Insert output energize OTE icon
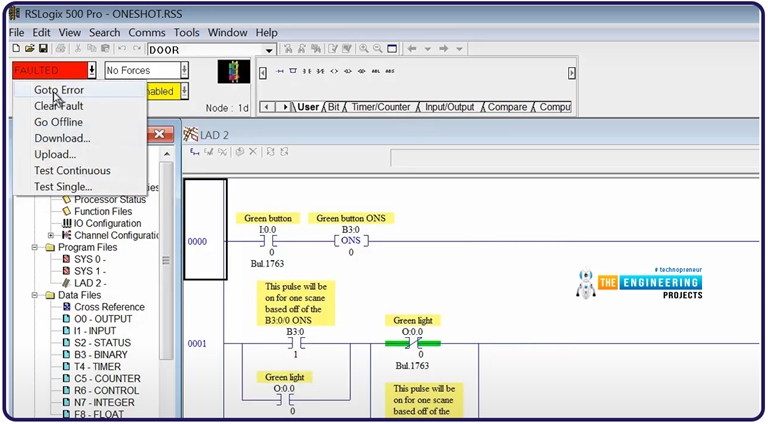768x424 pixels. (334, 71)
